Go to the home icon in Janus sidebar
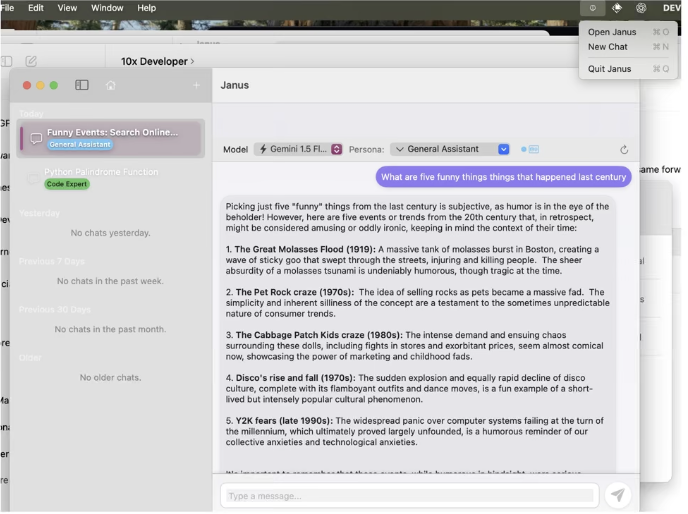The width and height of the screenshot is (688, 514). (111, 85)
